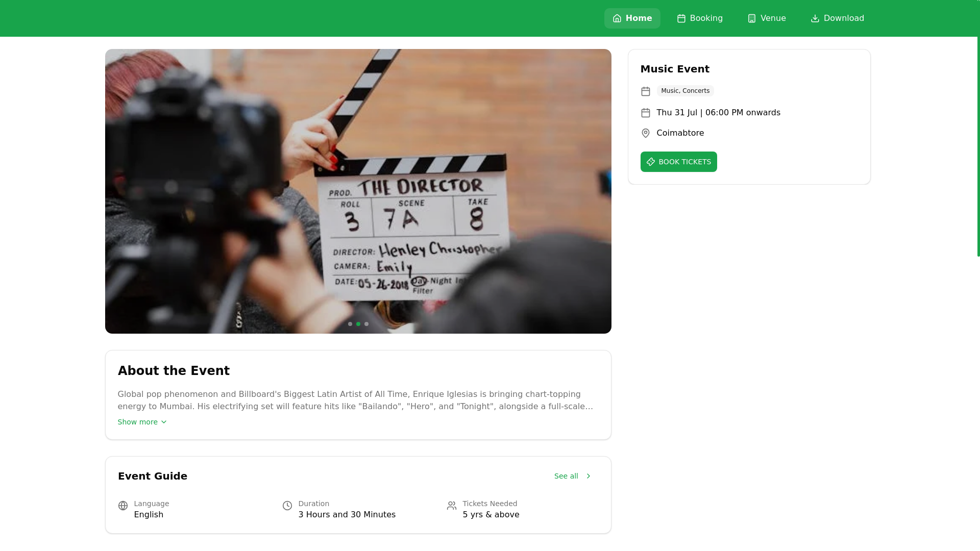The height and width of the screenshot is (551, 980).
Task: Click the Coimbatore location text
Action: click(x=680, y=133)
